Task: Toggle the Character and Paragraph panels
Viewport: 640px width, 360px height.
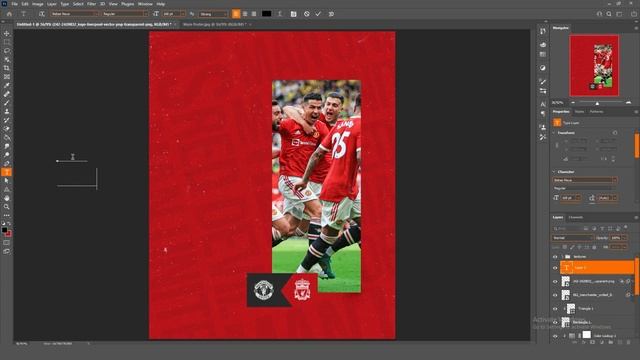Action: (x=293, y=14)
